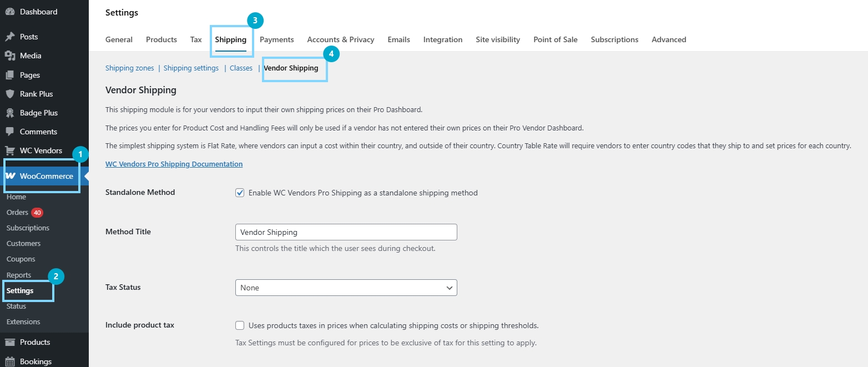Go to Shipping zones sub-section

click(x=129, y=68)
